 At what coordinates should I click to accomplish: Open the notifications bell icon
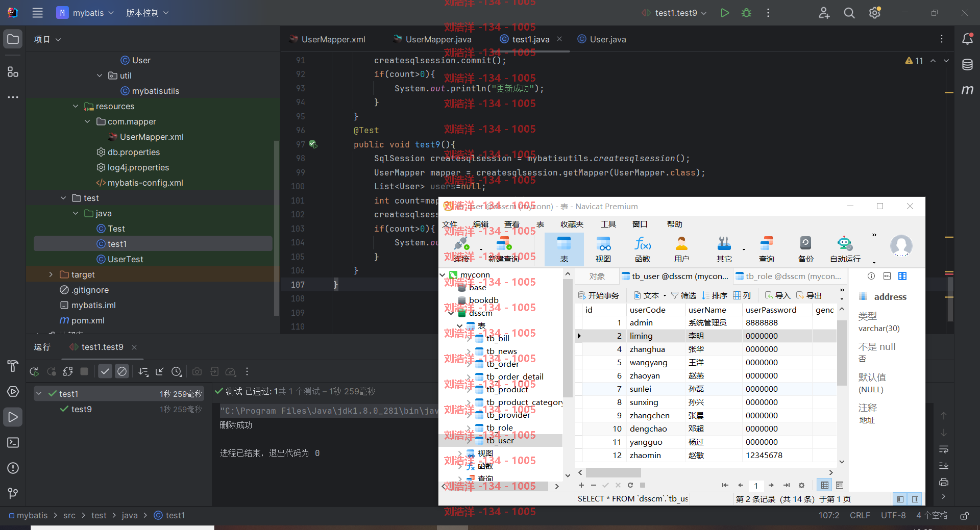(967, 39)
